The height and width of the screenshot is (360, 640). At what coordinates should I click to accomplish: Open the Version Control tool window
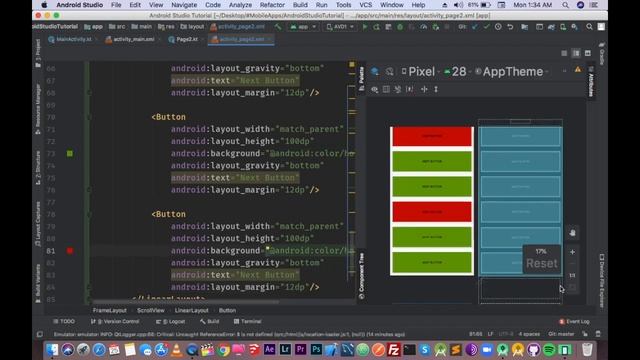[115, 322]
